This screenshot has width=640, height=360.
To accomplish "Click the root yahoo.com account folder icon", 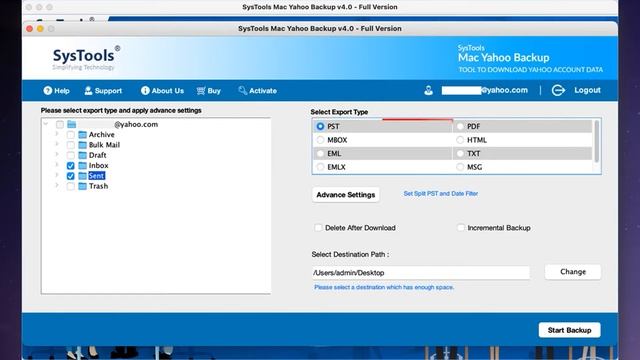I will (72, 124).
